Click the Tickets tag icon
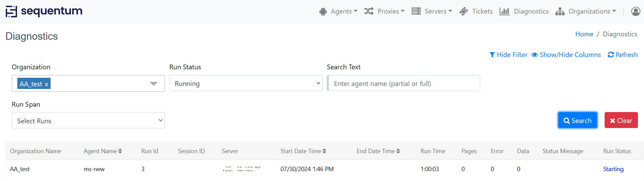The height and width of the screenshot is (181, 644). pos(463,11)
